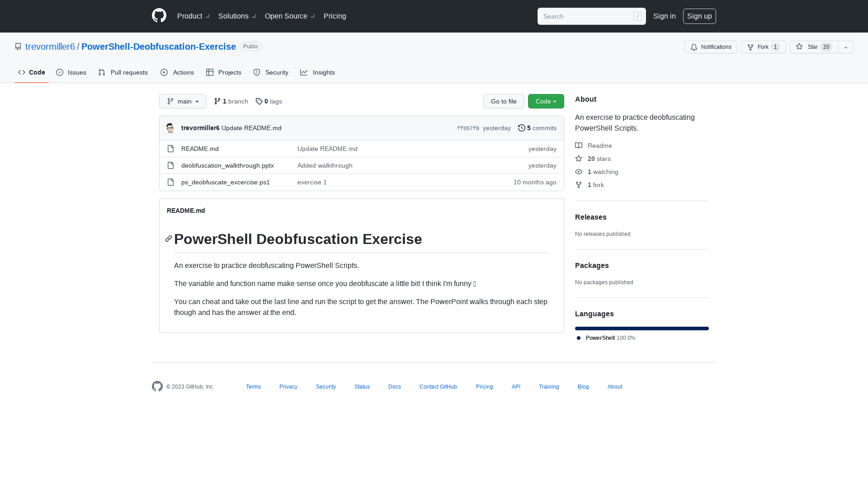Open the Pricing page from header
The height and width of the screenshot is (488, 868).
(335, 16)
